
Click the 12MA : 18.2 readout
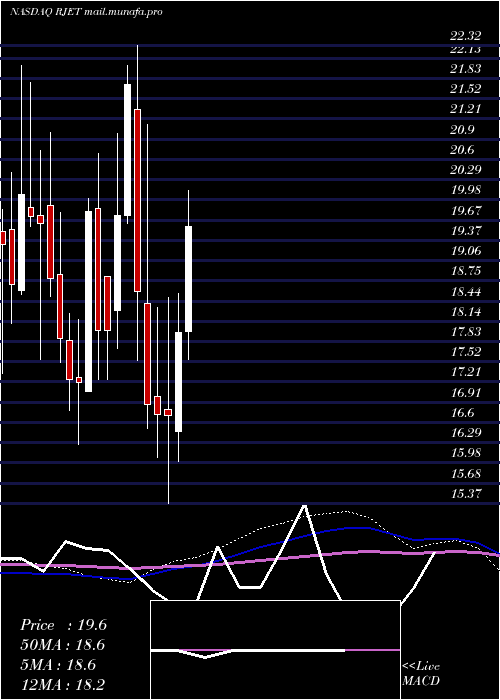click(63, 684)
